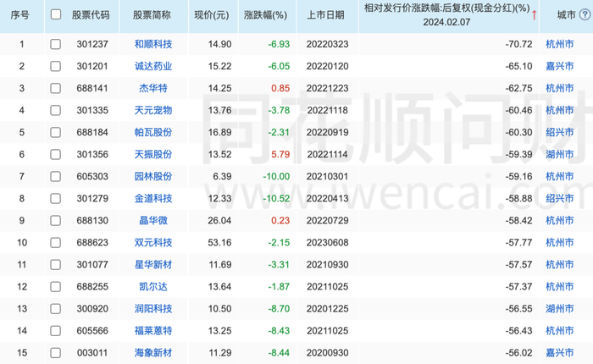593x364 pixels.
Task: Select the checkbox on the 301279 row
Action: [x=56, y=198]
